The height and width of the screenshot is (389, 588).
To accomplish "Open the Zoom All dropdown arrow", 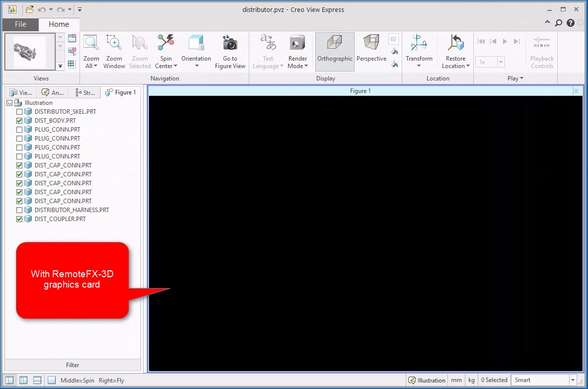I will click(96, 66).
